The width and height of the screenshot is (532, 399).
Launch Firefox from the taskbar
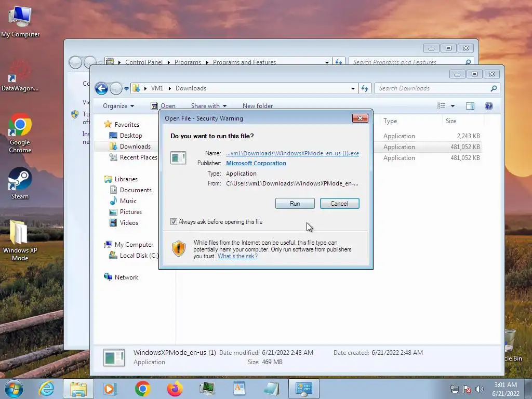(175, 389)
